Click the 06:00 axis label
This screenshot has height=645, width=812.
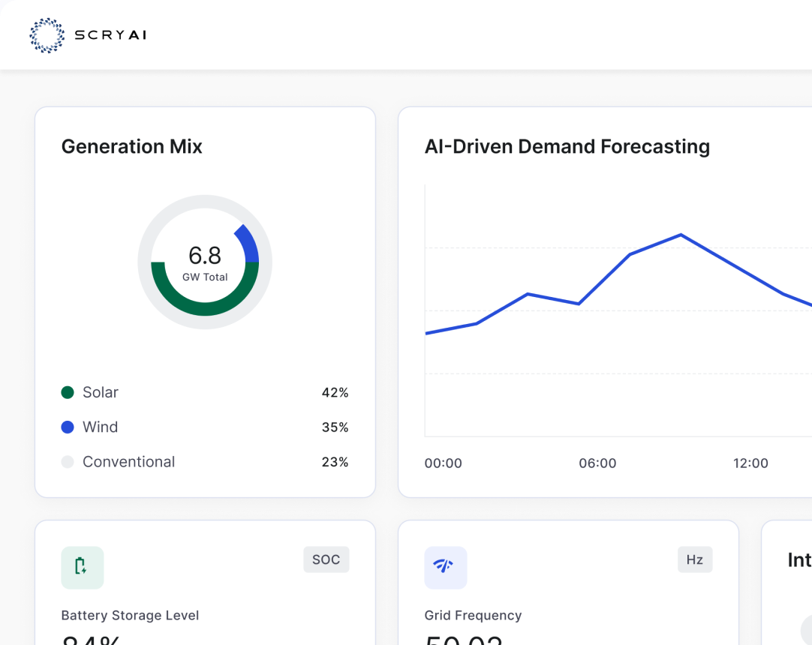tap(597, 463)
